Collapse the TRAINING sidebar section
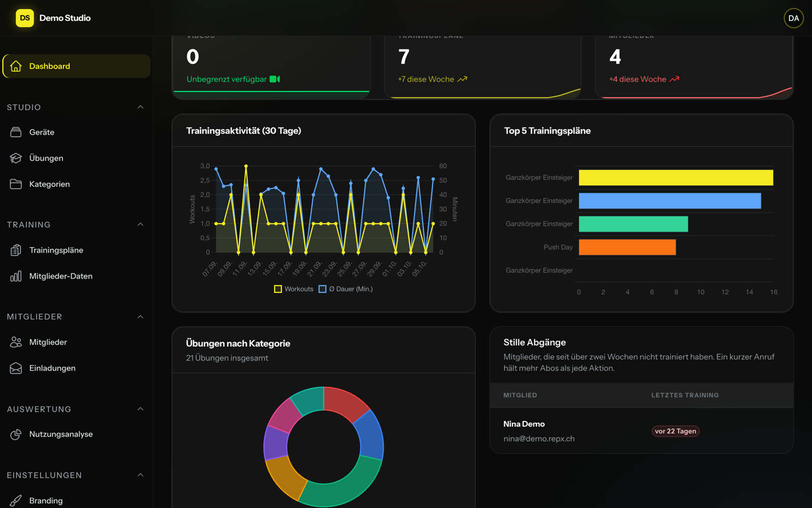Viewport: 812px width, 508px height. (141, 225)
